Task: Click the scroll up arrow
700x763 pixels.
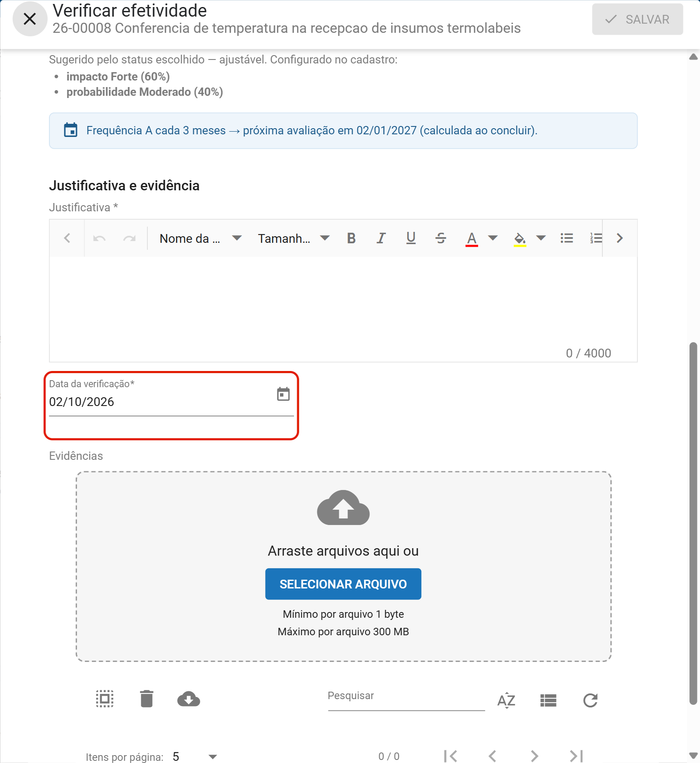Action: [693, 57]
